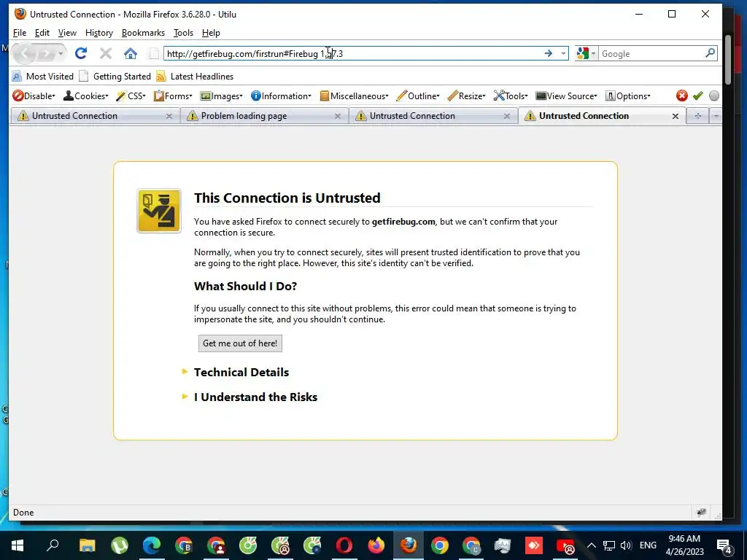The image size is (747, 560).
Task: Close the Problem loading page tab
Action: tap(338, 116)
